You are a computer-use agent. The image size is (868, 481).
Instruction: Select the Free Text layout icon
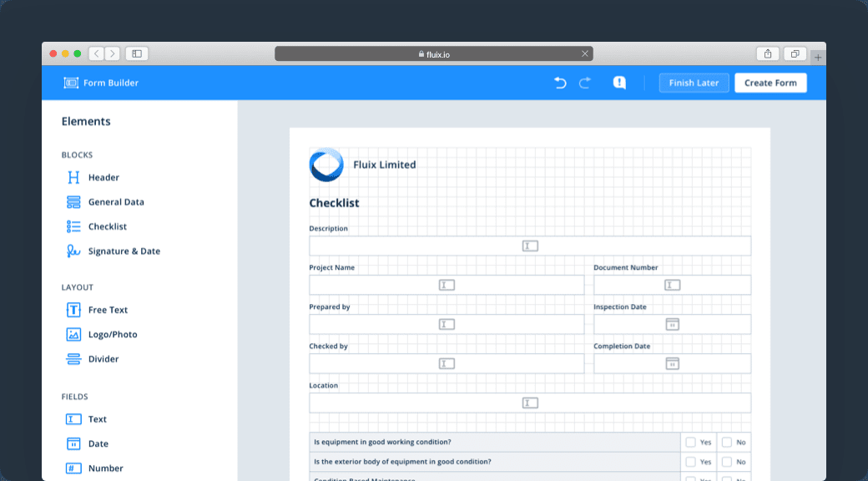[x=73, y=310]
